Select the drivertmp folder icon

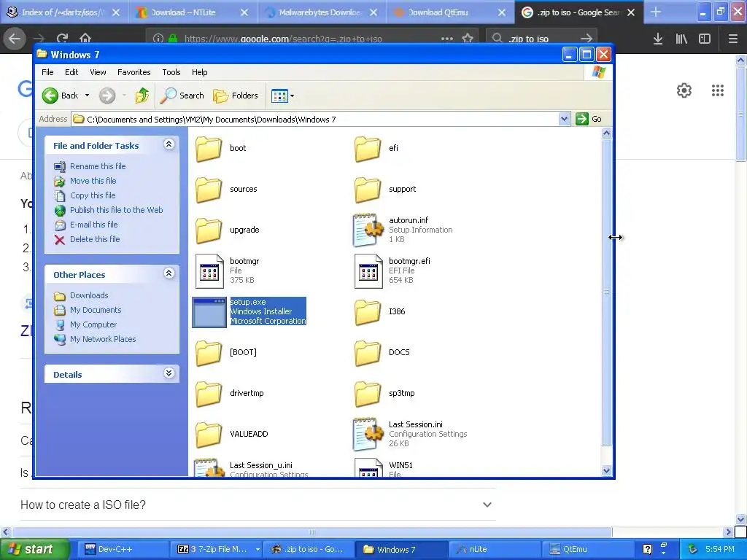(209, 394)
